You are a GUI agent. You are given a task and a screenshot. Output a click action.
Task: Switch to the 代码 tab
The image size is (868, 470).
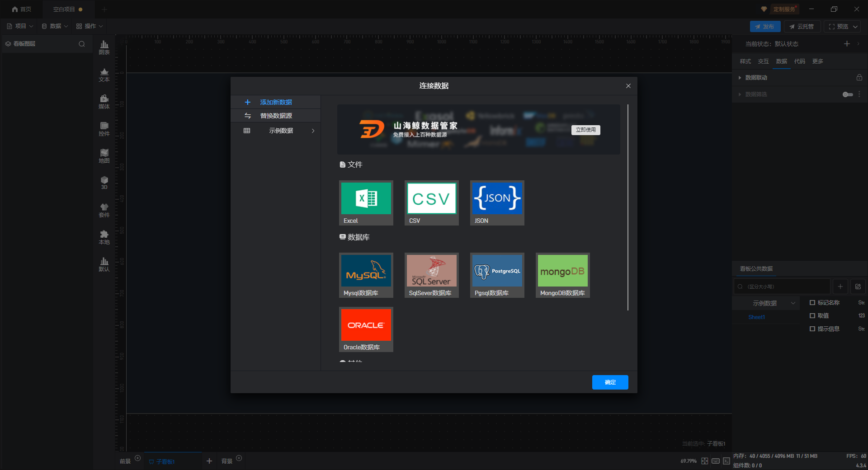click(x=800, y=61)
